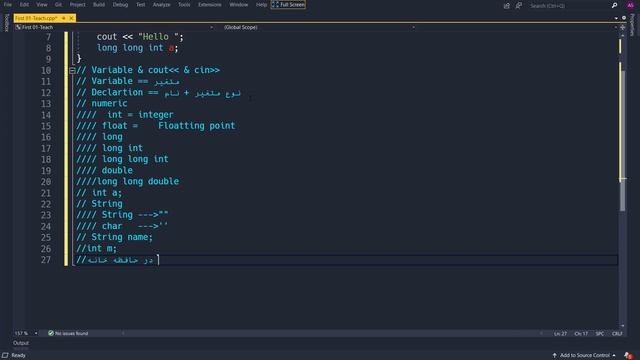Open the user account avatar

[630, 5]
